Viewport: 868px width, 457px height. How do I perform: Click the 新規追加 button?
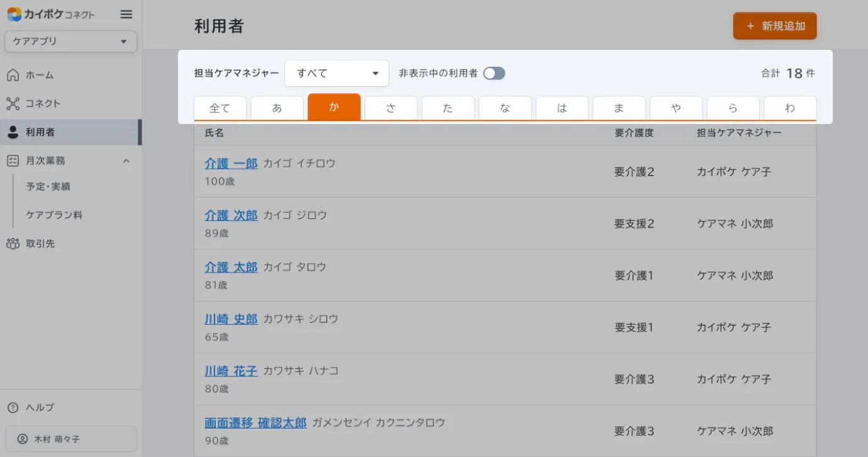click(774, 26)
